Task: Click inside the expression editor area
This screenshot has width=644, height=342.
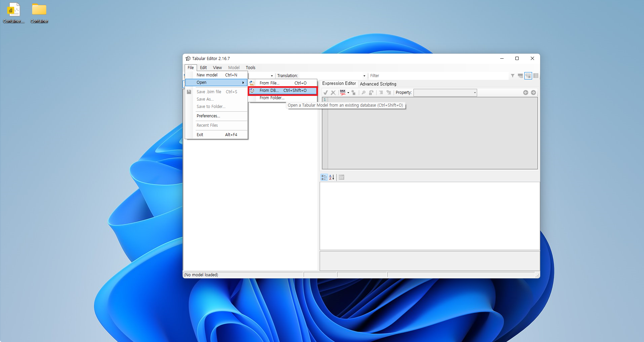Action: [x=433, y=133]
